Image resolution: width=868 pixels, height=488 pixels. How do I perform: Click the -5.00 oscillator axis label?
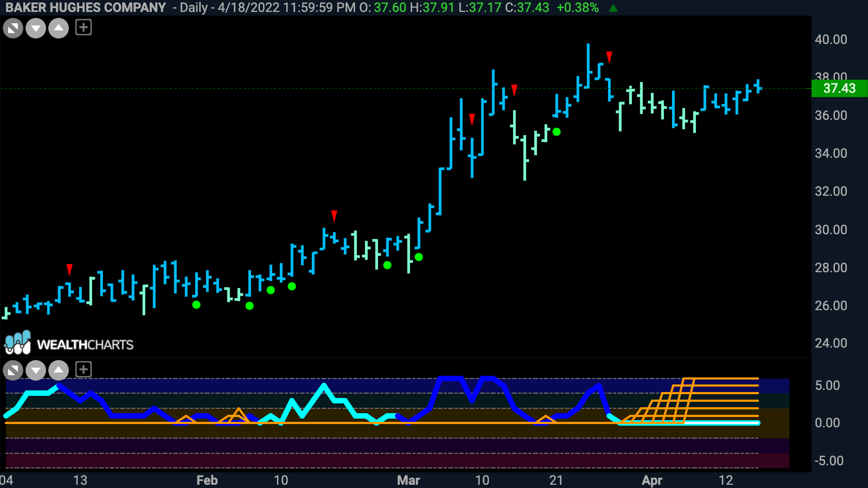[829, 461]
